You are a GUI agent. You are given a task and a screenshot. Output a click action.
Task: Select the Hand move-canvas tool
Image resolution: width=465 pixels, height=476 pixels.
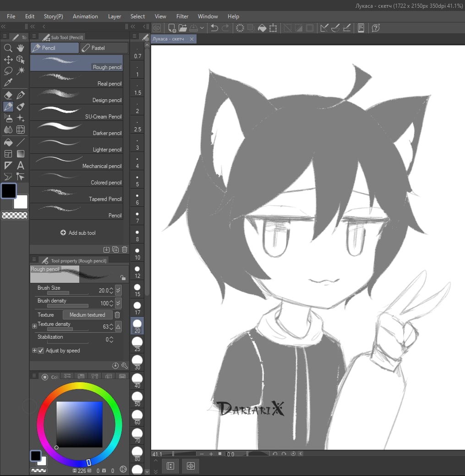[x=20, y=48]
